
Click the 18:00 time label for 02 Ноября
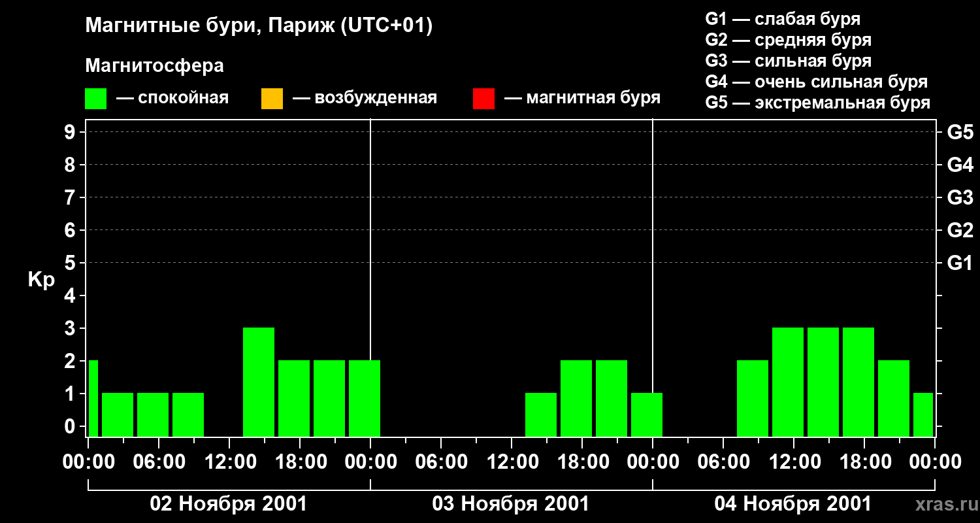(300, 462)
